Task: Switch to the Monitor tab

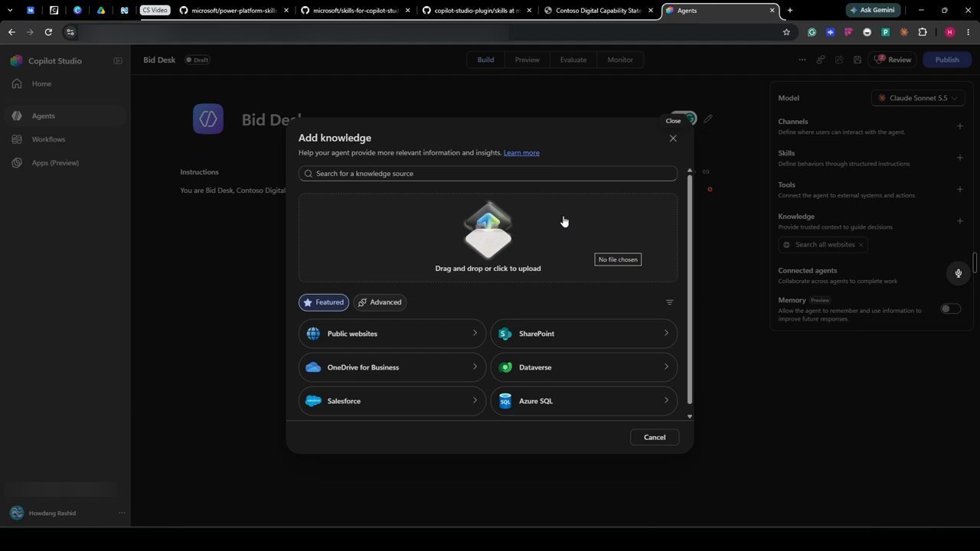Action: (x=620, y=60)
